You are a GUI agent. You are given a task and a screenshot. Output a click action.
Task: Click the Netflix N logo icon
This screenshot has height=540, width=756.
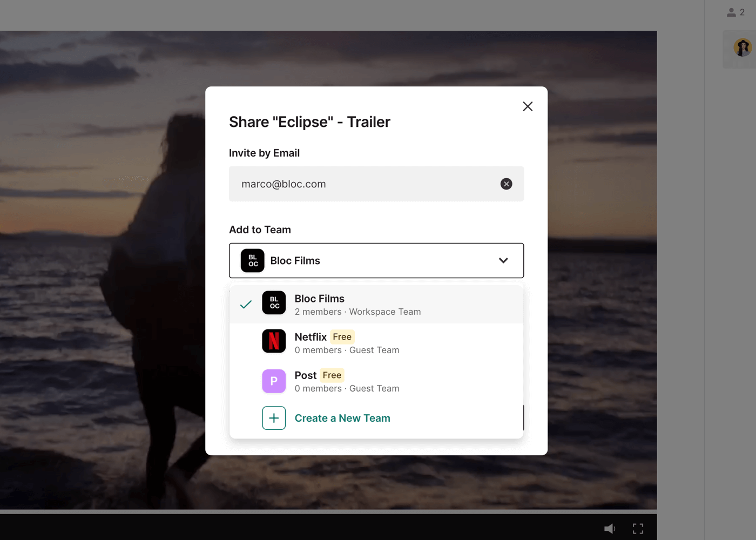274,341
